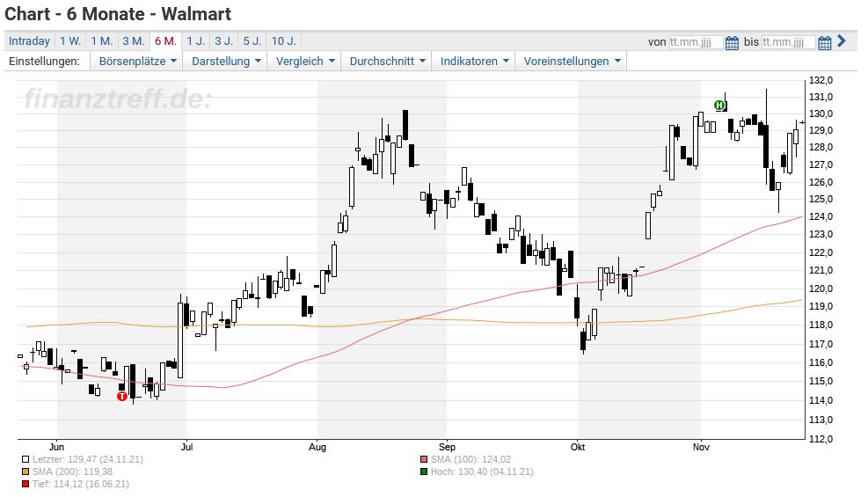Click the 'Nov' x-axis label
This screenshot has width=868, height=497.
pos(701,447)
